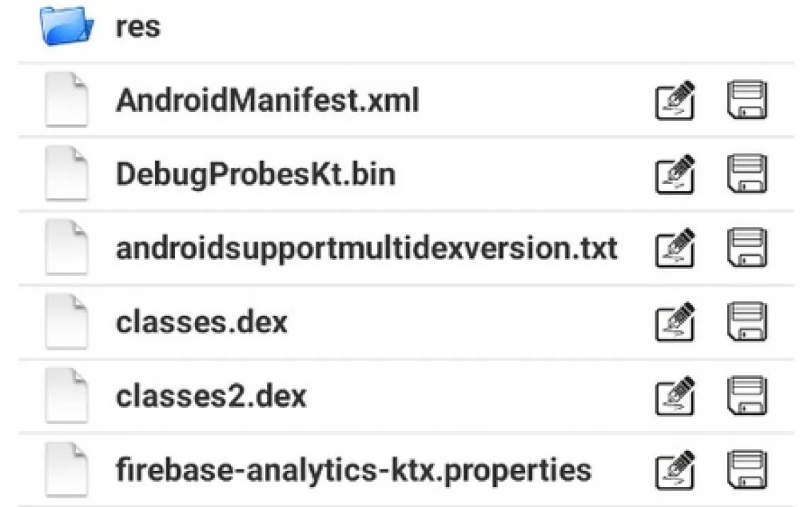The width and height of the screenshot is (812, 507).
Task: Save the DebugProbesKt.bin file
Action: (x=747, y=175)
